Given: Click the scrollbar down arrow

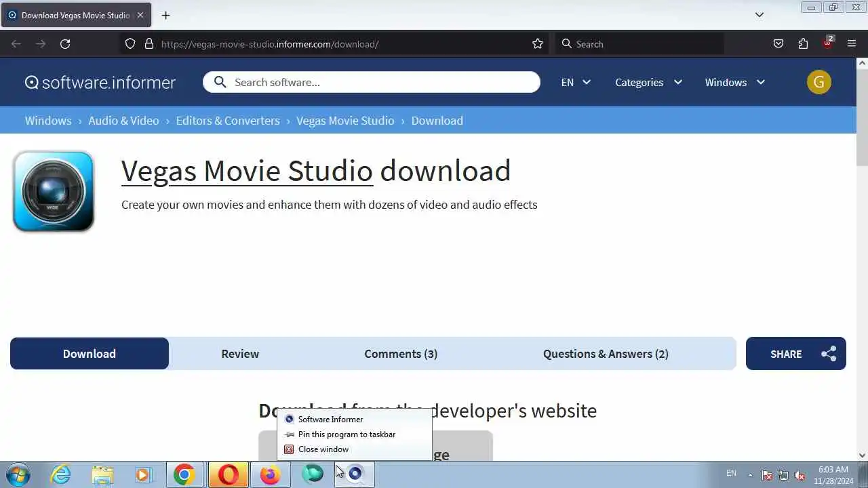Looking at the screenshot, I should coord(862,455).
